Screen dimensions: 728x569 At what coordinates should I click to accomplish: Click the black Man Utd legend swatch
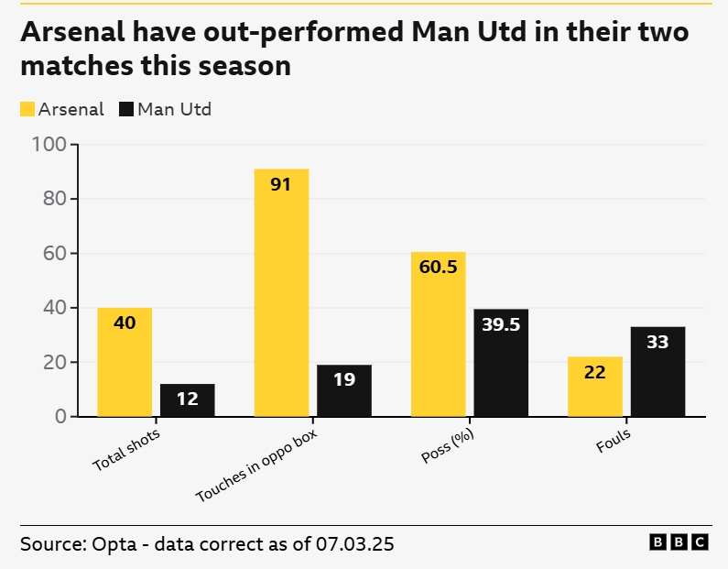click(x=126, y=110)
